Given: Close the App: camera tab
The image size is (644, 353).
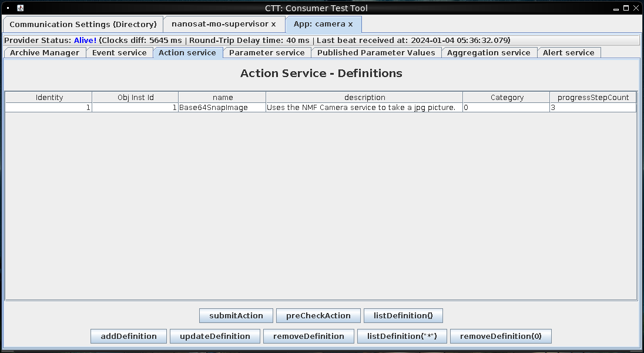Looking at the screenshot, I should 351,24.
